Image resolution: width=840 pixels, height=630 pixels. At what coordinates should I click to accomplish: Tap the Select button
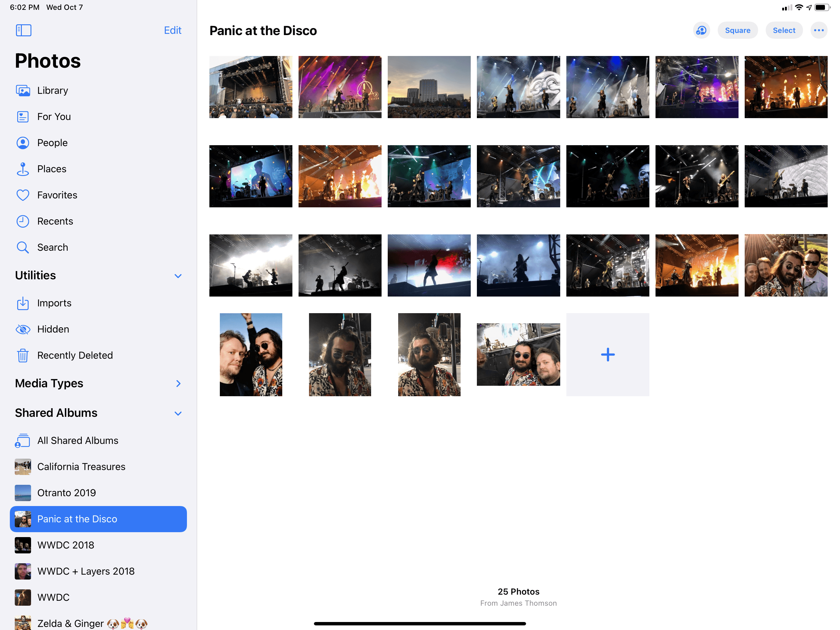click(x=784, y=30)
